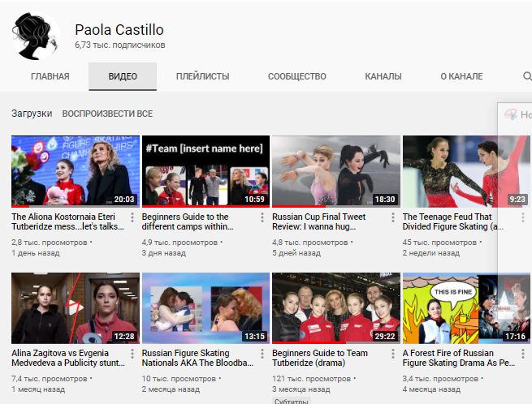Click the '6,73 тыс. подписчиков' subscriber count
Screen dimensions: 532x404
click(119, 45)
